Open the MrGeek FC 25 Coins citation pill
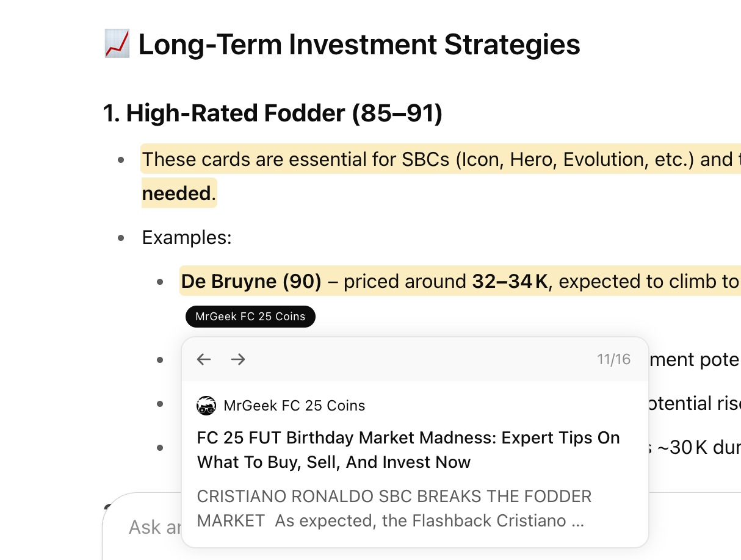Viewport: 741px width, 560px height. 250,317
